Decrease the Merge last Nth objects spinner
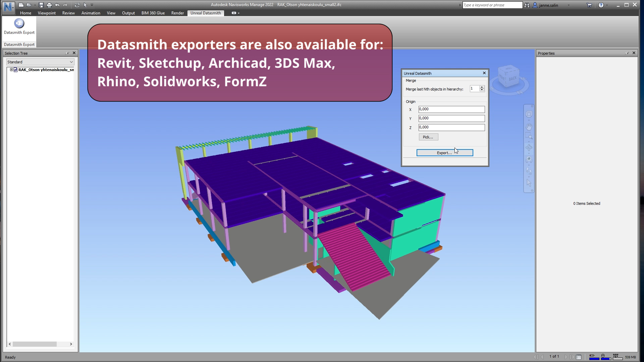 [x=482, y=90]
